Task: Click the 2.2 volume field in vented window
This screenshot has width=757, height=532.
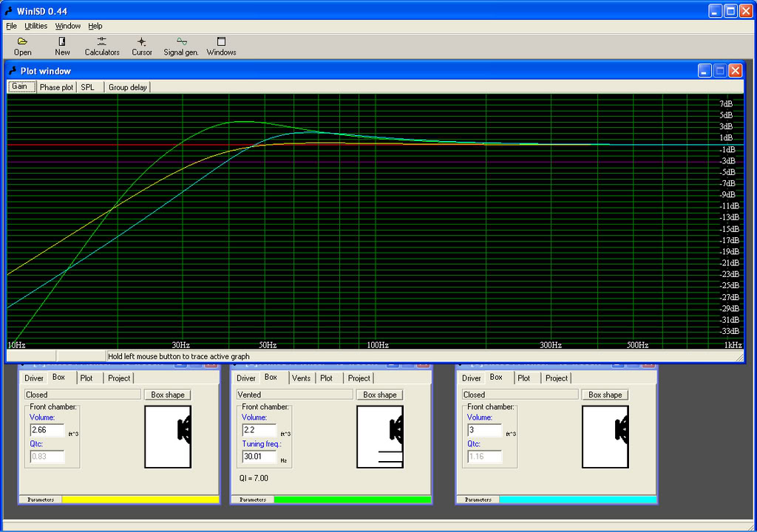Action: (259, 430)
